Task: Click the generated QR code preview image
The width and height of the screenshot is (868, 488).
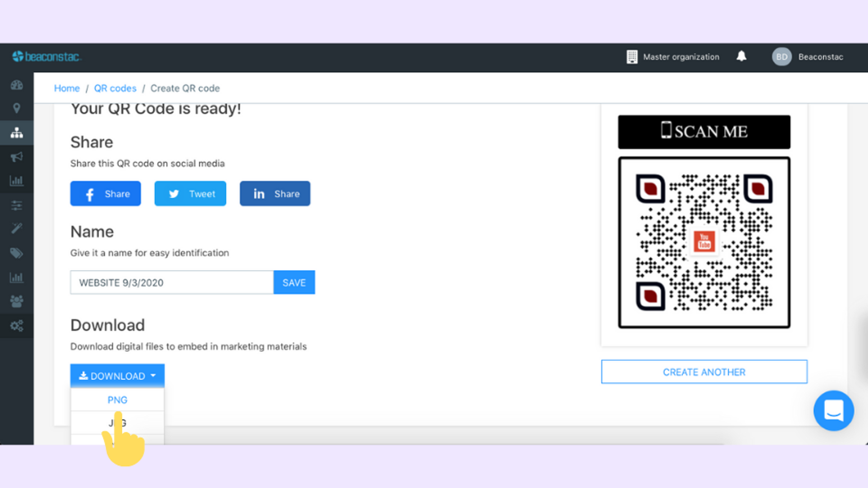Action: 704,242
